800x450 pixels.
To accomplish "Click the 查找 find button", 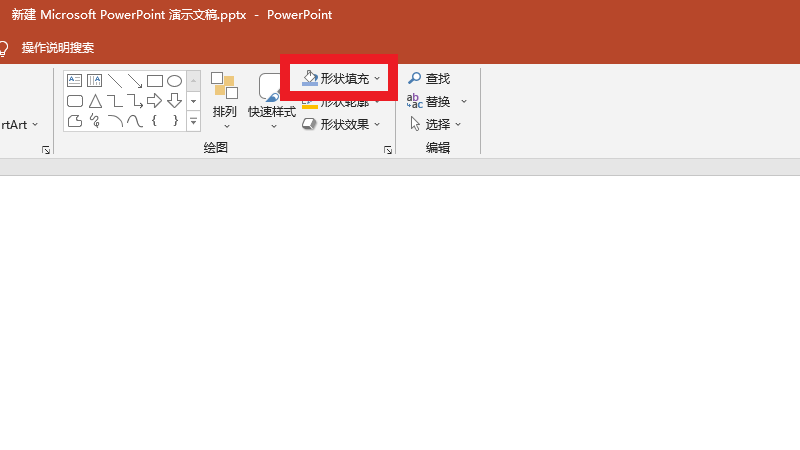I will click(429, 78).
